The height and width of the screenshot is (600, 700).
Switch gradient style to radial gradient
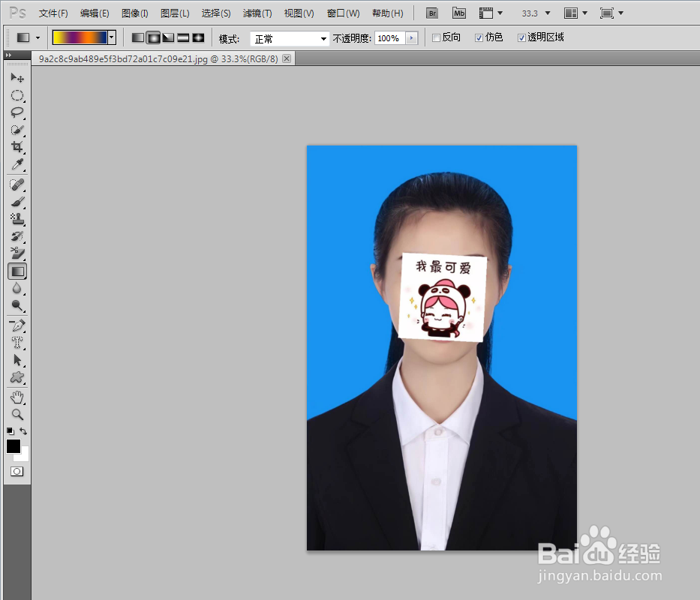click(x=153, y=37)
